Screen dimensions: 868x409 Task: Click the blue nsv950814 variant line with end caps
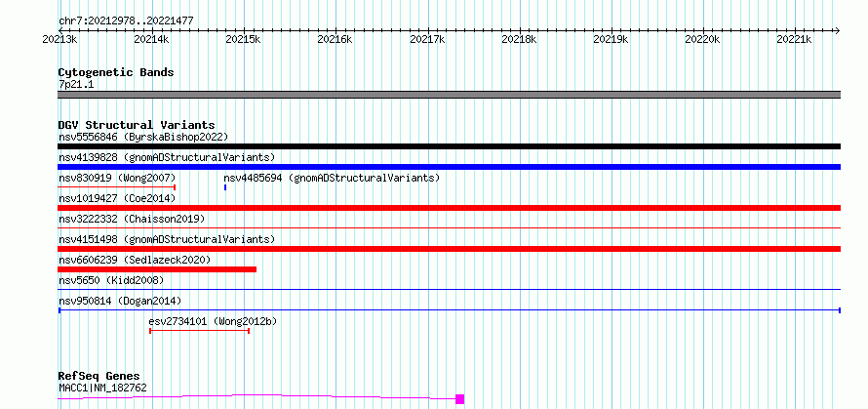449,310
